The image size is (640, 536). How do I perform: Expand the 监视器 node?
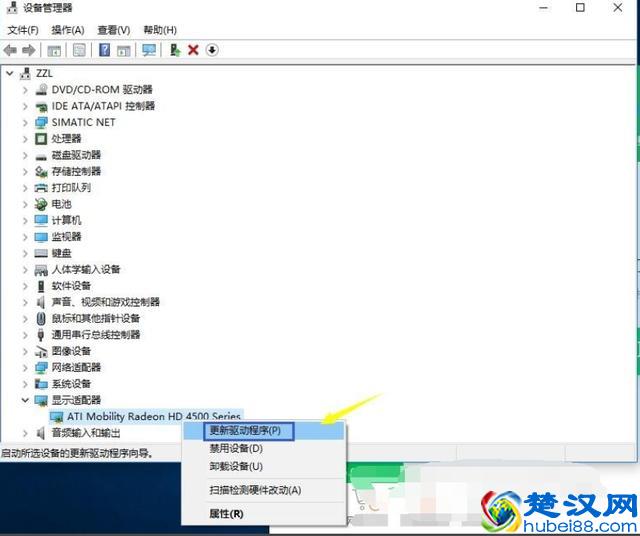(x=25, y=237)
